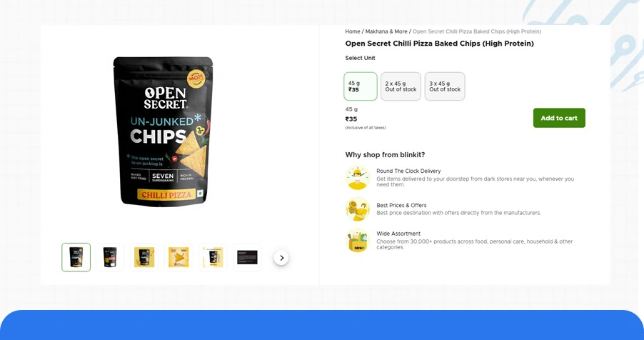The height and width of the screenshot is (340, 644).
Task: View second thumbnail showing back of pack
Action: (110, 257)
